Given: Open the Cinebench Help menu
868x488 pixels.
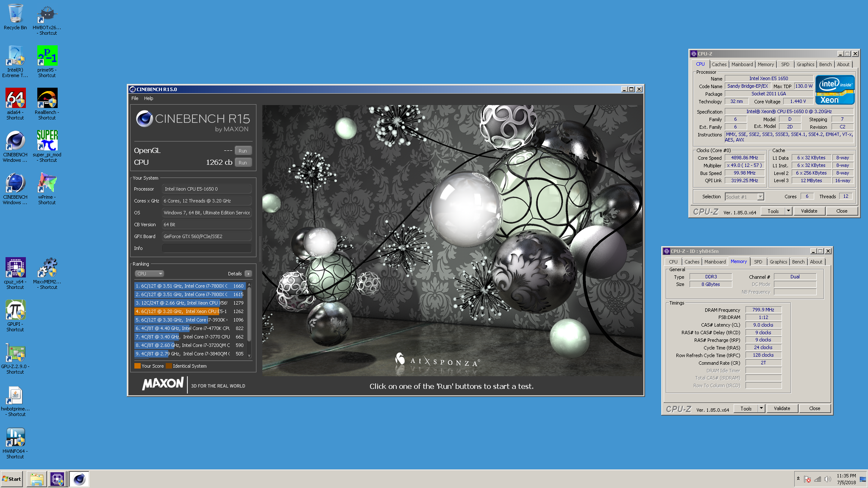Looking at the screenshot, I should click(x=148, y=98).
